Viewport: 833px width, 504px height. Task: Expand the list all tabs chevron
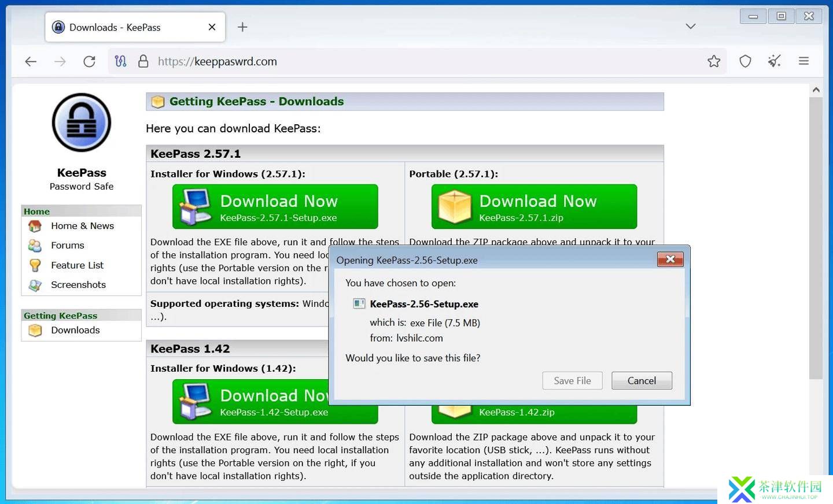point(691,26)
